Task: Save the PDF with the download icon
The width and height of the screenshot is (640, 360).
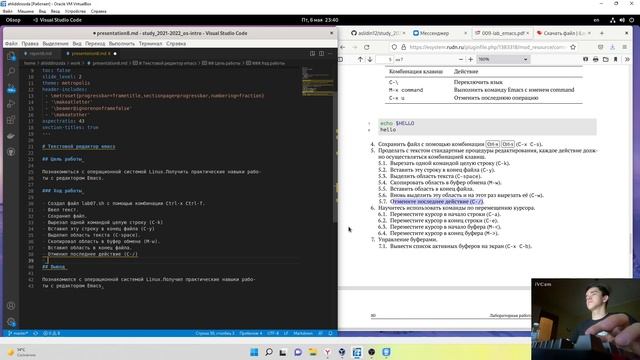Action: click(605, 60)
